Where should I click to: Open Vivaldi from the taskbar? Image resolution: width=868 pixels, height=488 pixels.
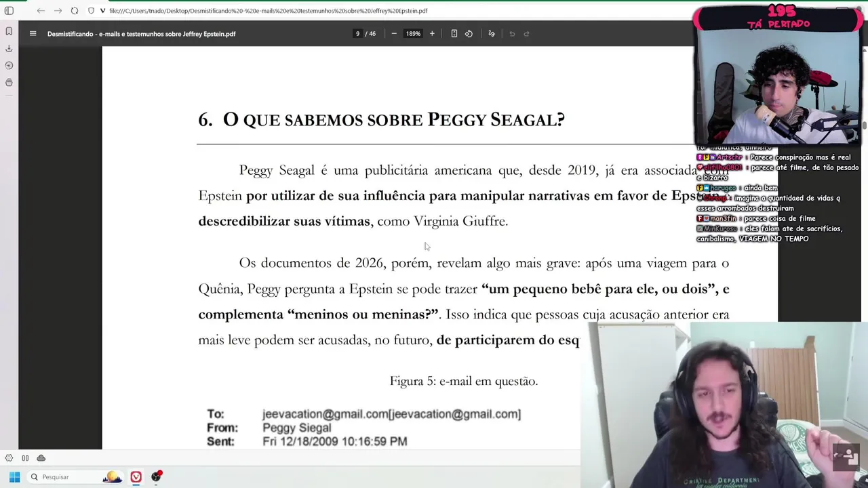point(136,477)
